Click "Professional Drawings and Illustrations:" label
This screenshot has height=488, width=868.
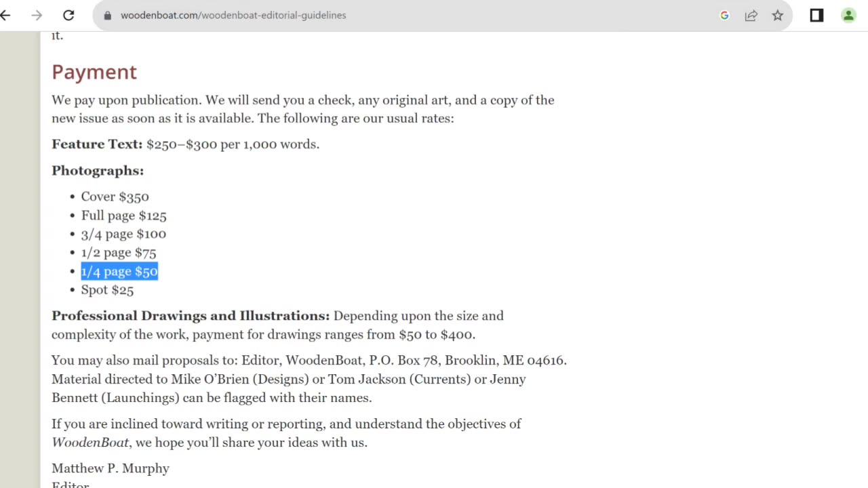point(191,316)
